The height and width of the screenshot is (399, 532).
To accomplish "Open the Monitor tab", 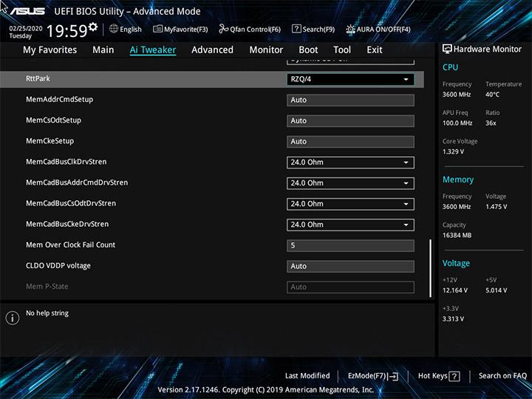I will click(266, 50).
